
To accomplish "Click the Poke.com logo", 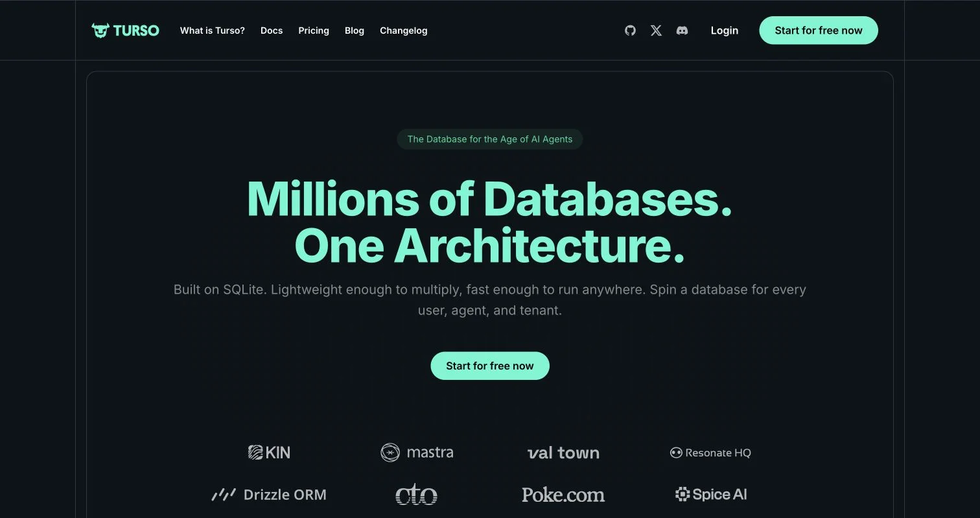I will coord(563,495).
